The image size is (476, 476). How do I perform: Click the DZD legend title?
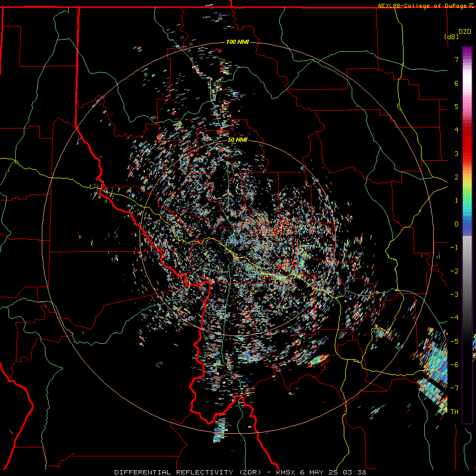pyautogui.click(x=465, y=32)
